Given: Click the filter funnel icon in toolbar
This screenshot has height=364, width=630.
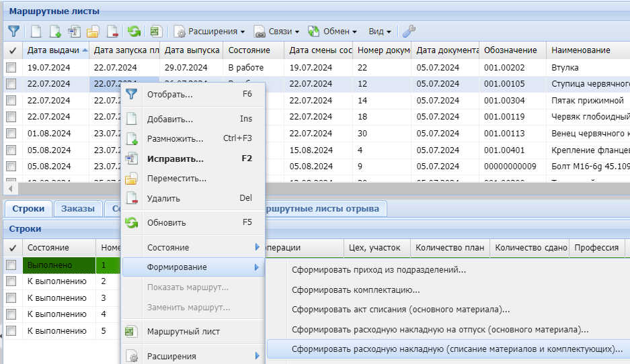Looking at the screenshot, I should (x=13, y=31).
